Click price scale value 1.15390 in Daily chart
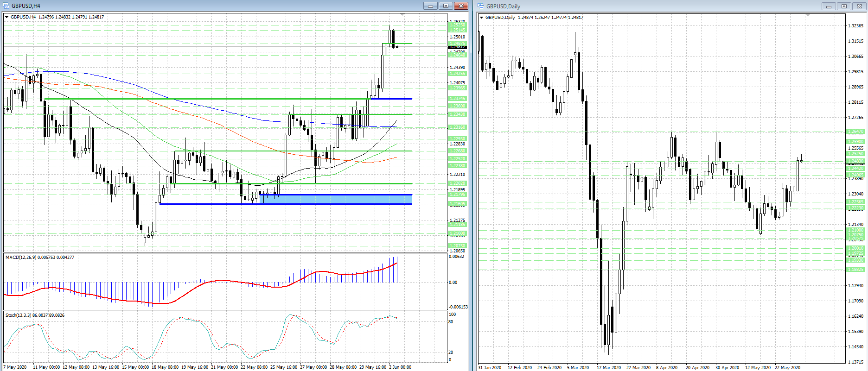Screen dimensions: 868x371 pyautogui.click(x=856, y=331)
